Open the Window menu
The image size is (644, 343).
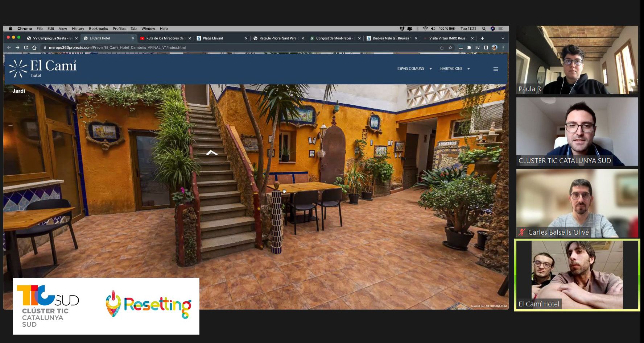(148, 29)
